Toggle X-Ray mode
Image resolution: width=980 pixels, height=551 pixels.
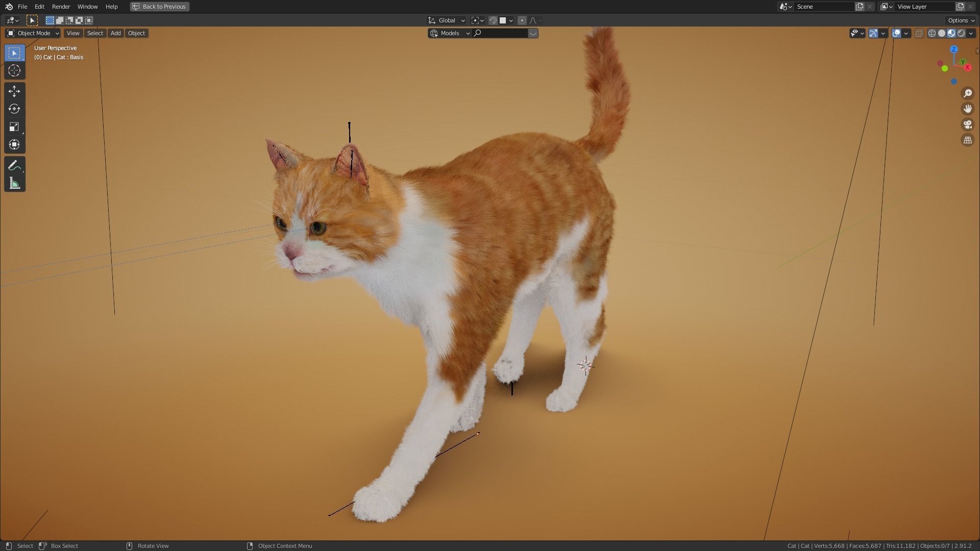pos(919,33)
